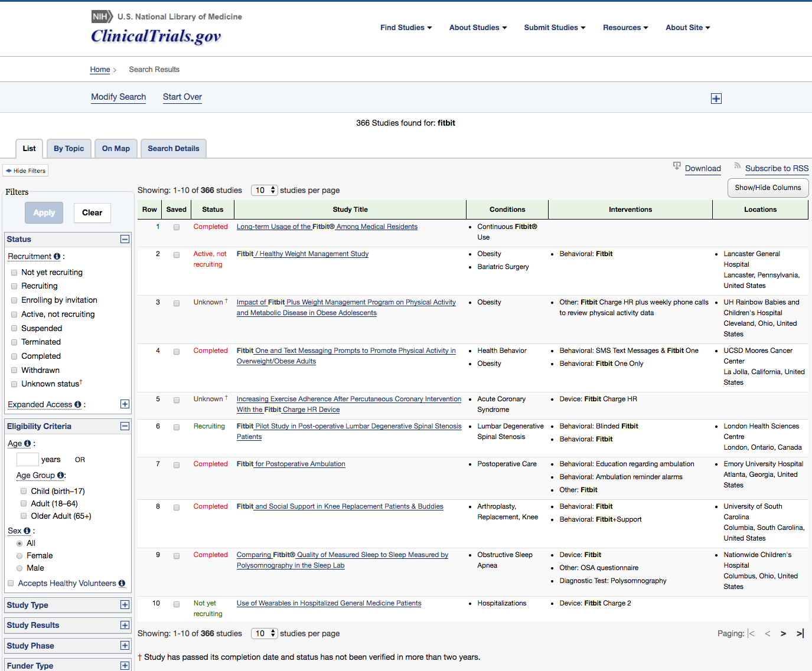
Task: Switch to the Search Details tab
Action: [174, 149]
